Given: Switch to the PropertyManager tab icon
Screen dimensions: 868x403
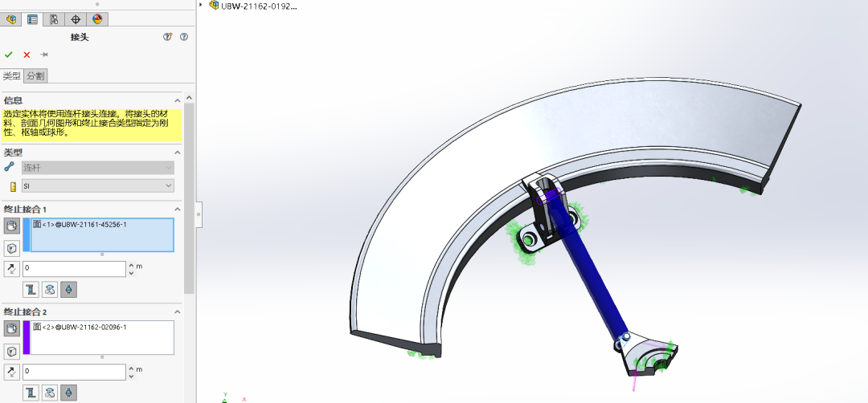Looking at the screenshot, I should (33, 19).
